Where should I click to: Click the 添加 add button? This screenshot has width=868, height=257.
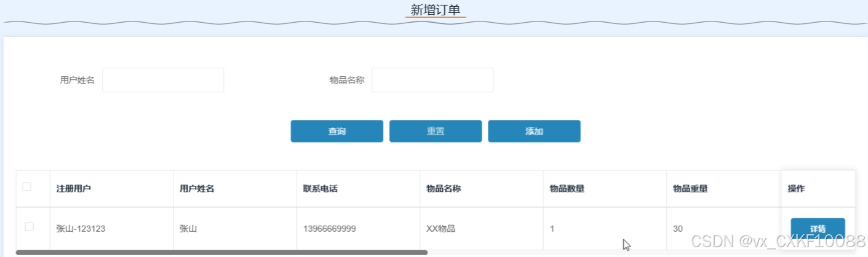tap(534, 132)
